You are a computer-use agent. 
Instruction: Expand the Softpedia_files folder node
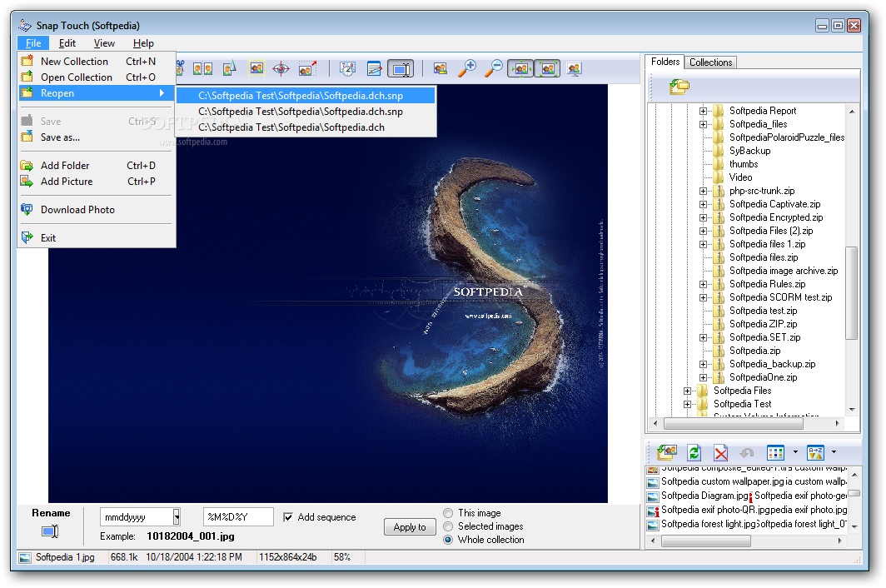click(703, 124)
